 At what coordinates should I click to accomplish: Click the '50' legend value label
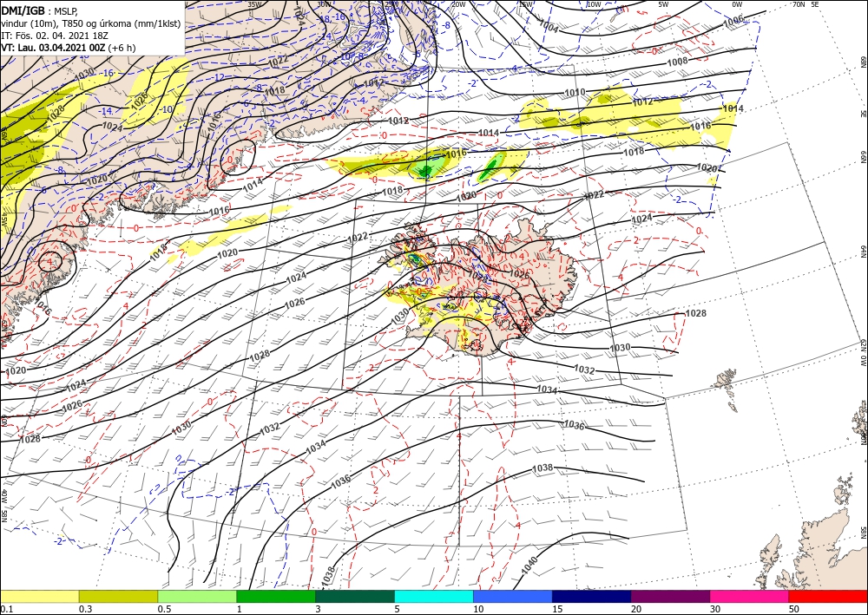click(x=794, y=609)
